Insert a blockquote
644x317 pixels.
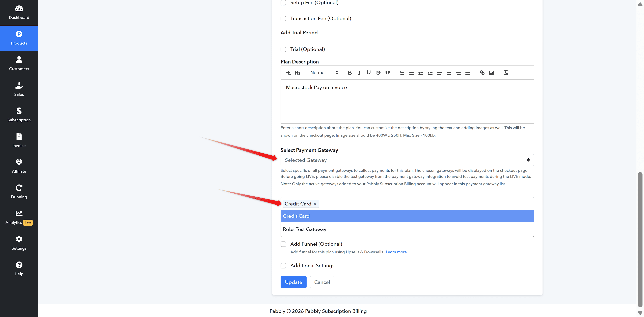click(x=388, y=73)
